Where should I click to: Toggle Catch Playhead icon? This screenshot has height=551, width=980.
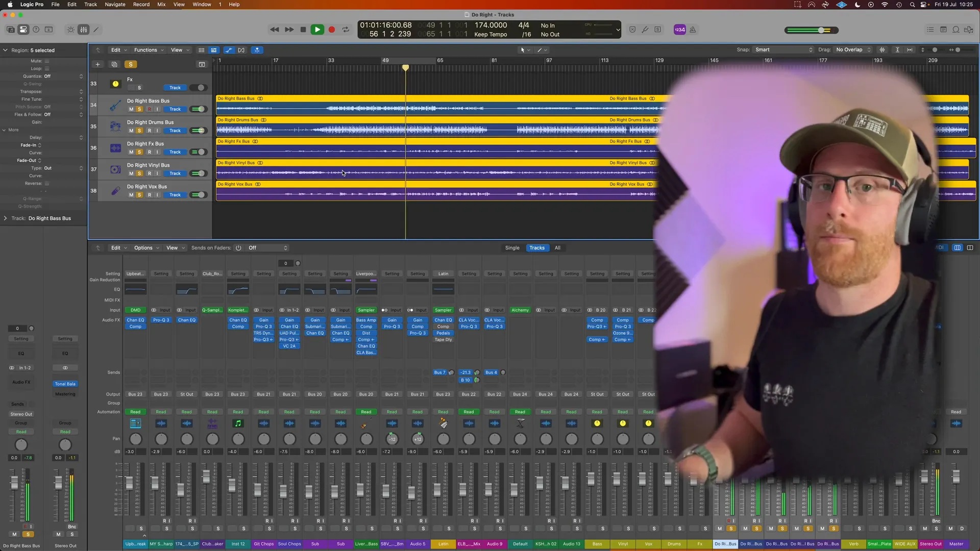click(x=257, y=50)
